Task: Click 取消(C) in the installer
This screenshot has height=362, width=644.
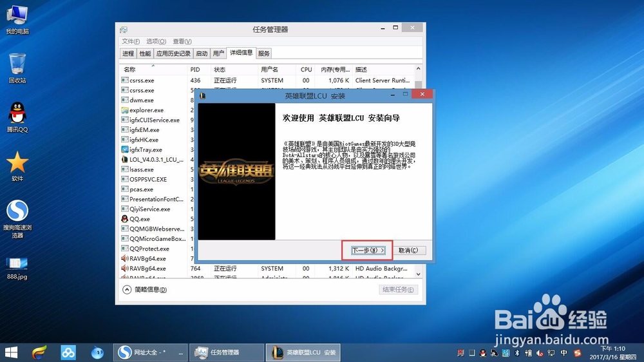Action: click(408, 250)
